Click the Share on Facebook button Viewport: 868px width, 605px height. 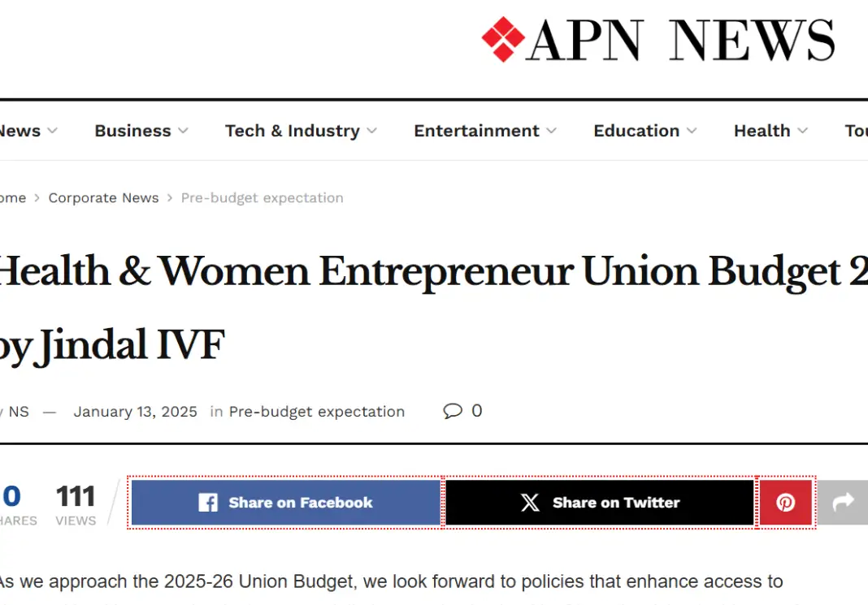285,502
